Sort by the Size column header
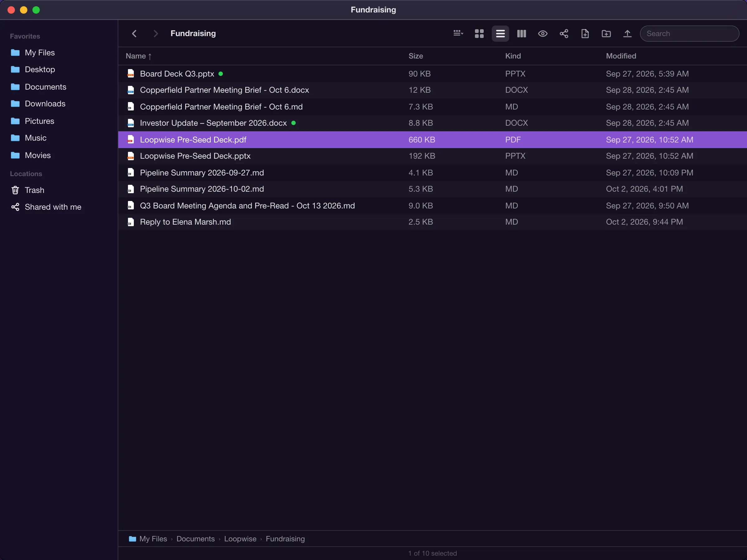 coord(416,56)
